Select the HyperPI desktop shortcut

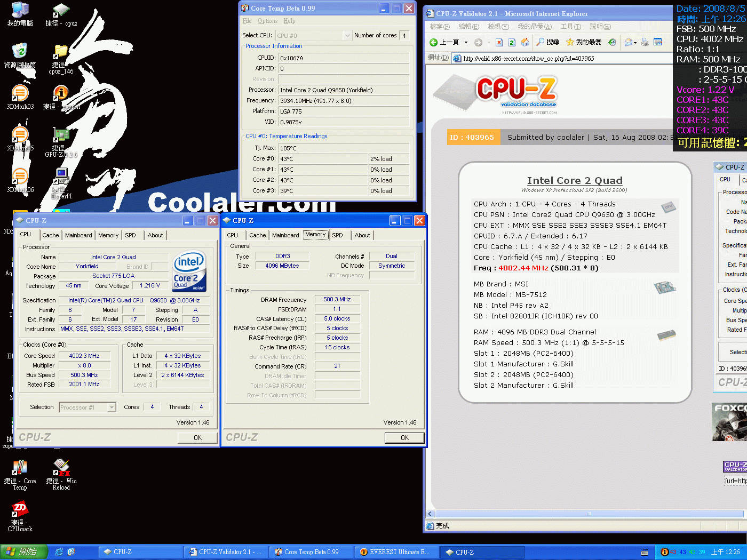[x=61, y=183]
